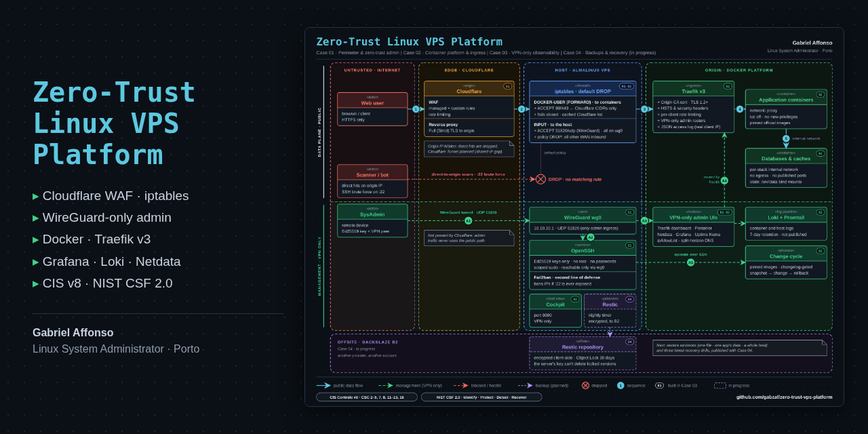Screen dimensions: 868x434
Task: Click the Application containers title
Action: [786, 100]
